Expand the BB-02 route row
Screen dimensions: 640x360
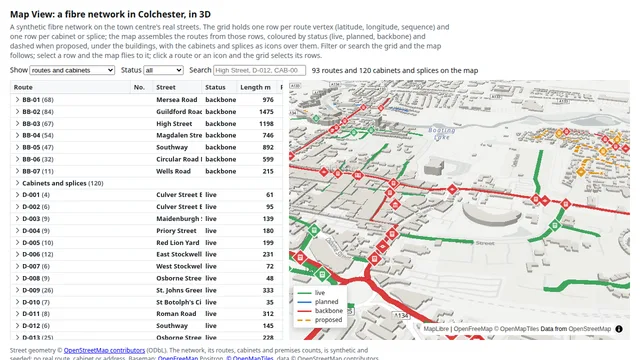tap(17, 111)
